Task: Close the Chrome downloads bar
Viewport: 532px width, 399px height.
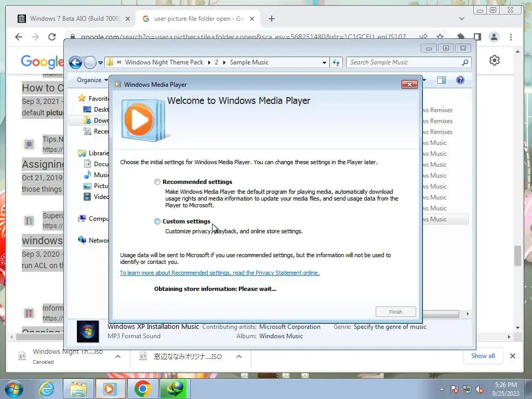Action: point(513,356)
